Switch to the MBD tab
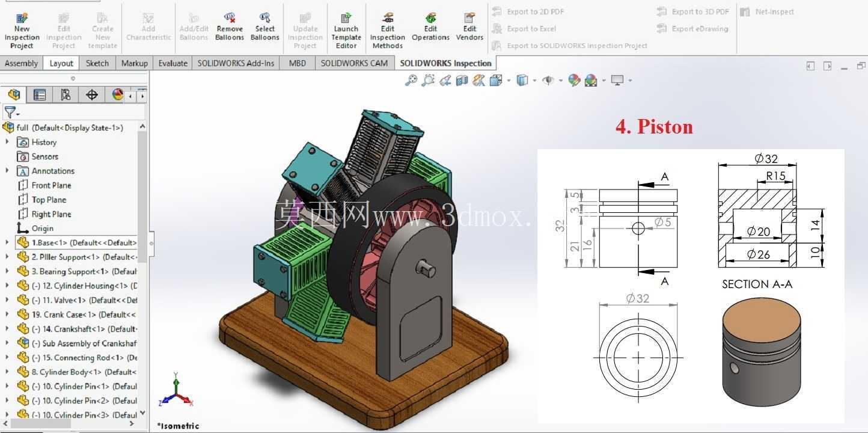Viewport: 868px width, 433px height. [297, 63]
